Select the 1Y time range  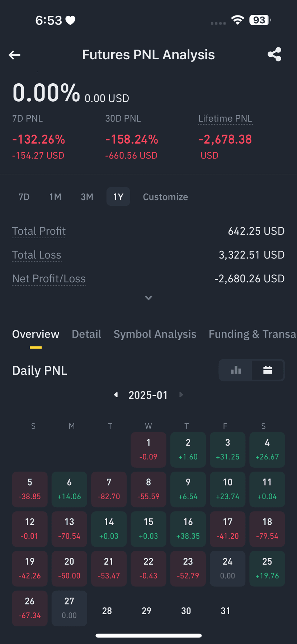118,197
